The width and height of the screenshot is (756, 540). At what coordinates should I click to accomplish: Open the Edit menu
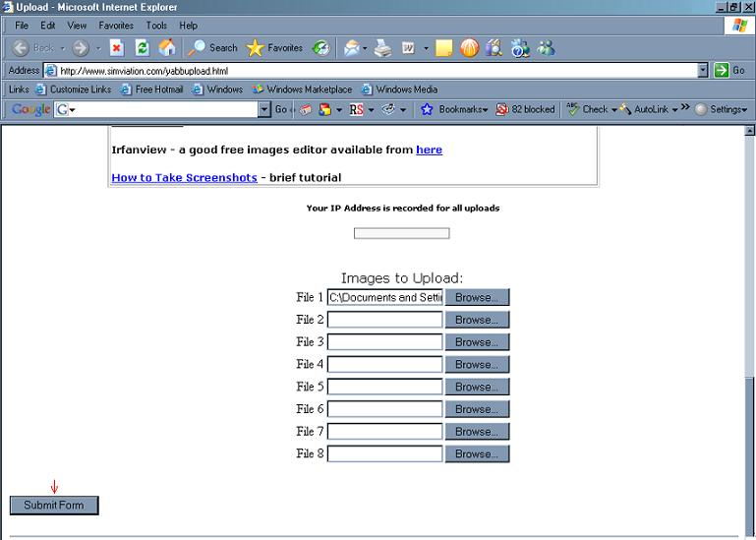(48, 26)
